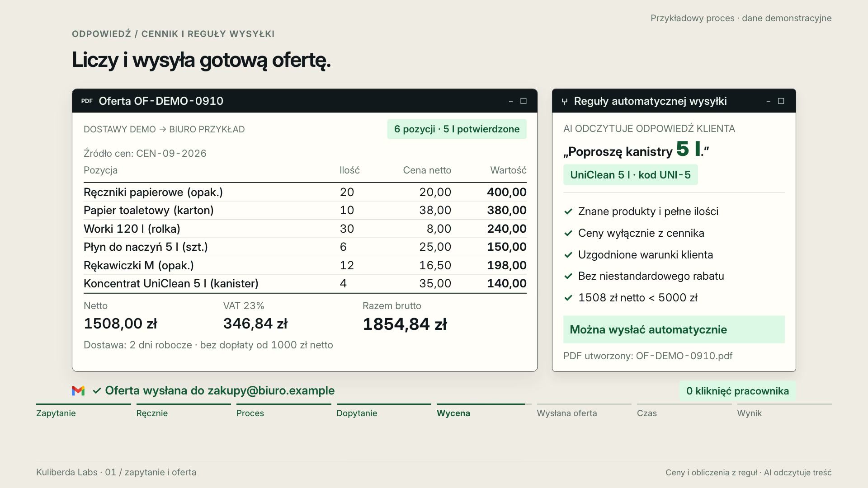Click the Płyn do naczyń 5 l (szt.) row name
This screenshot has height=488, width=868.
(146, 247)
